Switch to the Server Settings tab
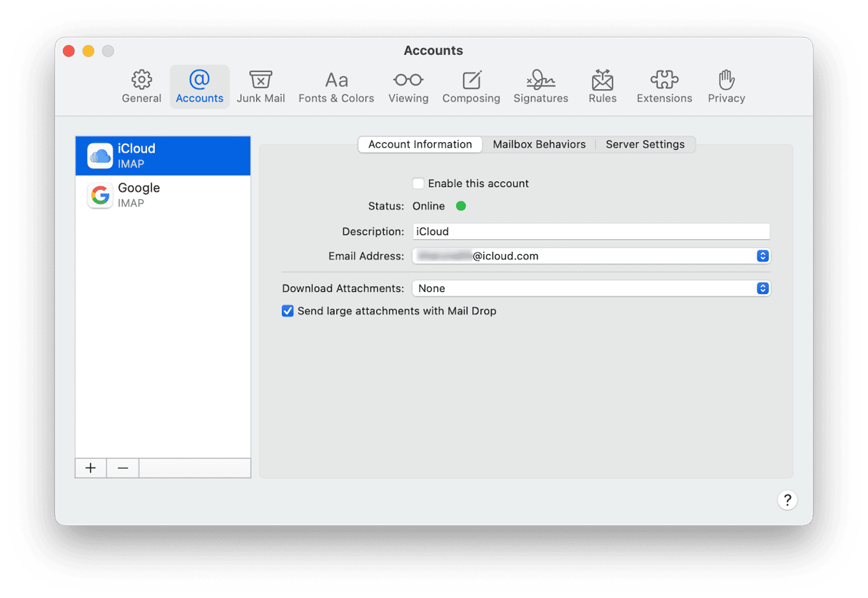 click(645, 144)
